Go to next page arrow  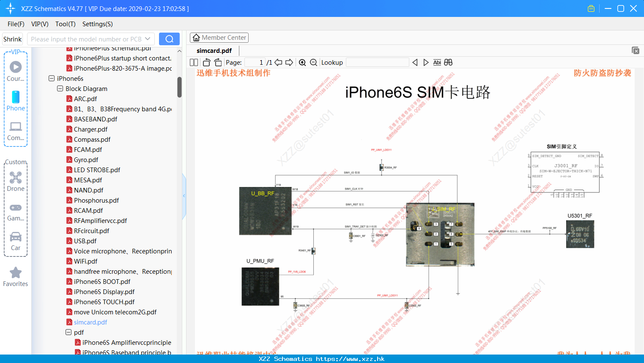click(x=289, y=62)
